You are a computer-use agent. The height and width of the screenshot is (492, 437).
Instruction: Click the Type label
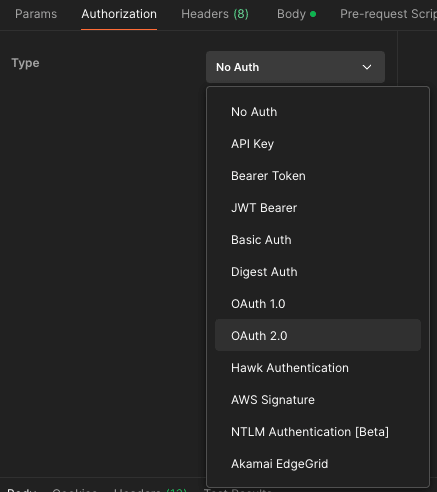[25, 63]
